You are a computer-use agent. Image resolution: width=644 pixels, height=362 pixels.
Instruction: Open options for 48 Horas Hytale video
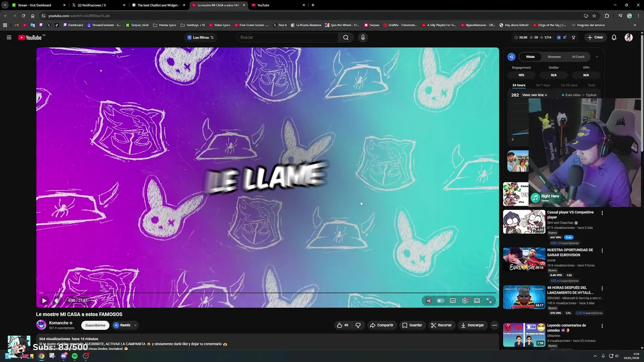click(x=602, y=288)
